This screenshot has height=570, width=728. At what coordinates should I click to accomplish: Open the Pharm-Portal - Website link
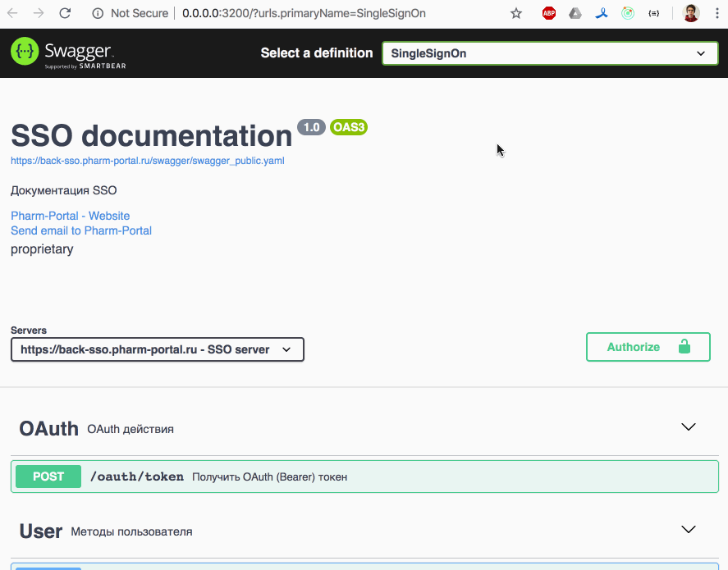click(x=70, y=216)
